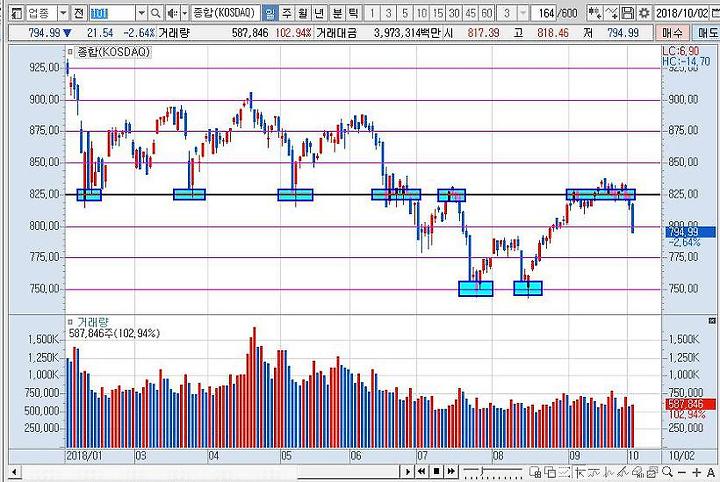This screenshot has width=720, height=482.
Task: Click the bottom magnifier zoom icon
Action: pyautogui.click(x=667, y=472)
